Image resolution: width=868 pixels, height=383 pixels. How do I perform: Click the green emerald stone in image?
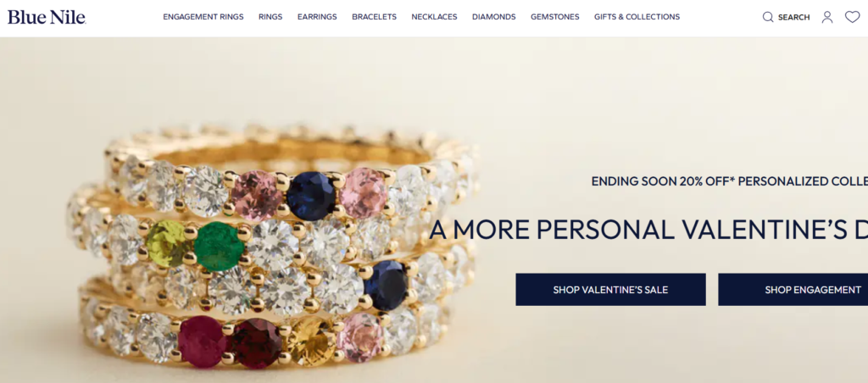[220, 247]
